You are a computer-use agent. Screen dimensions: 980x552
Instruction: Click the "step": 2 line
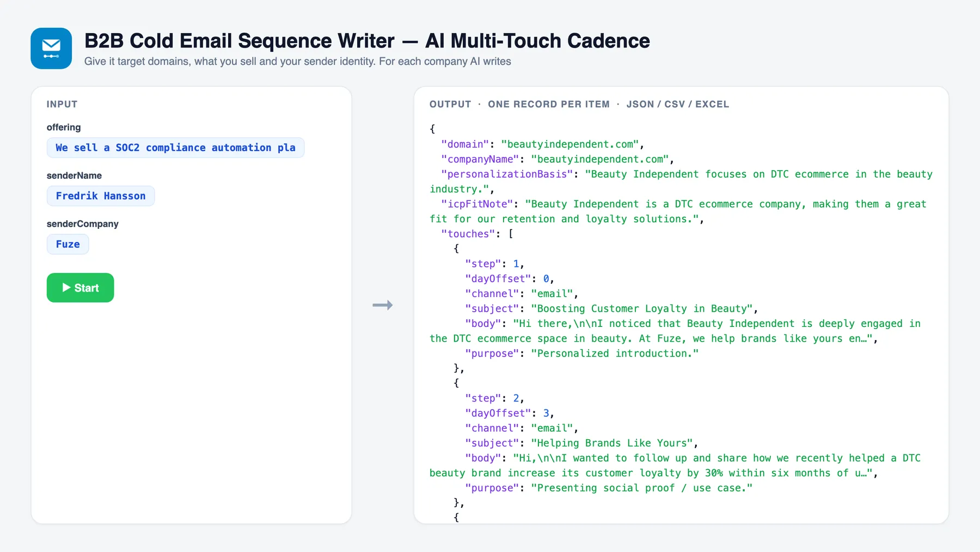[x=494, y=398]
